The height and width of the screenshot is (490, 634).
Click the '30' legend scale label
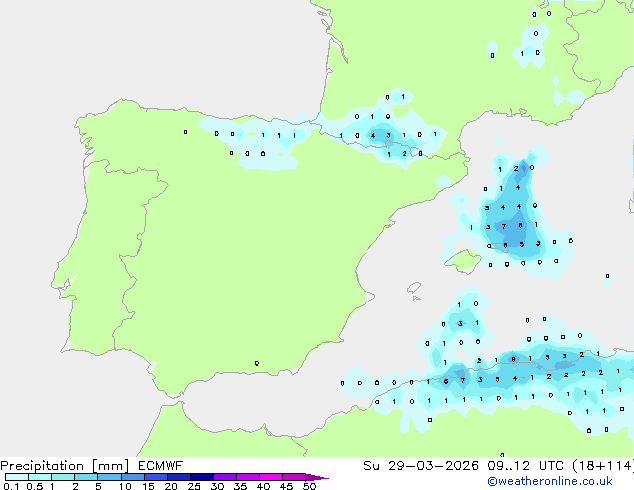tap(217, 486)
